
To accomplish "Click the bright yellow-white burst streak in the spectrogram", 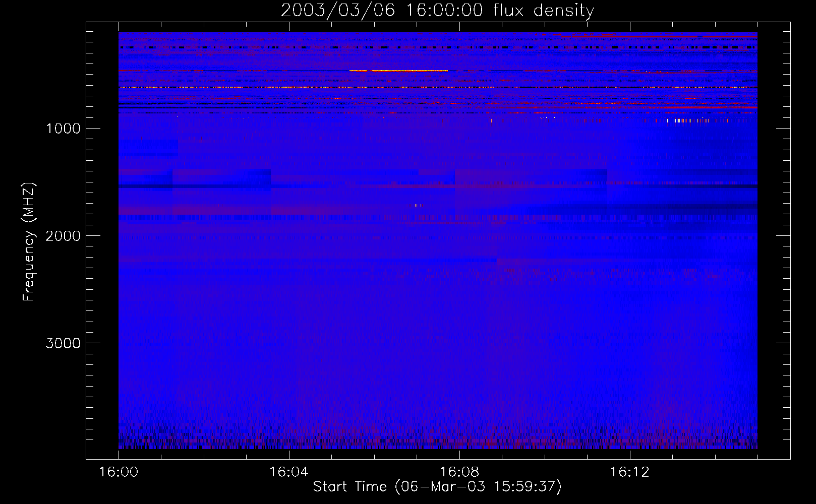I will click(x=398, y=71).
